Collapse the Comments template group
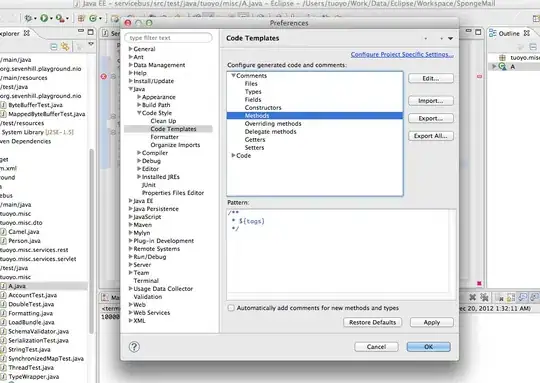The height and width of the screenshot is (383, 540). click(233, 75)
